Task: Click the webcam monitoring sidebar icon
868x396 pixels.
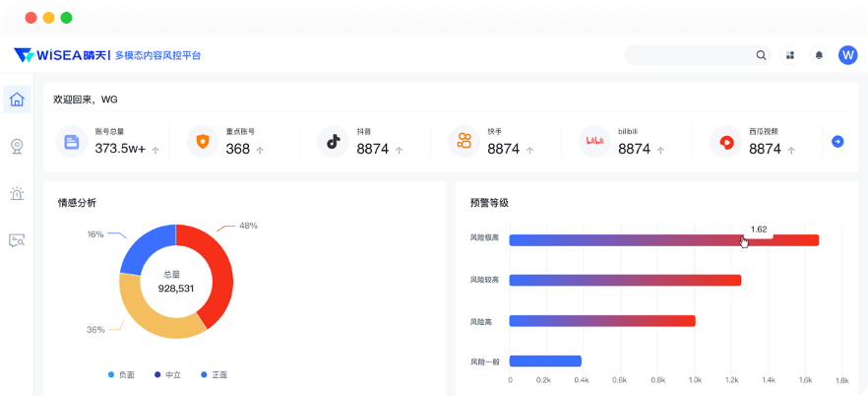Action: click(x=17, y=146)
